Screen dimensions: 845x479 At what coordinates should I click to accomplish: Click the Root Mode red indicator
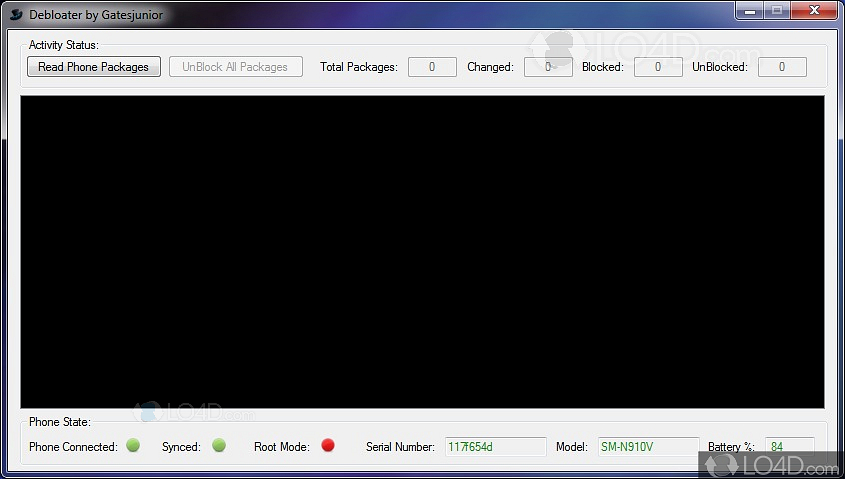[328, 445]
